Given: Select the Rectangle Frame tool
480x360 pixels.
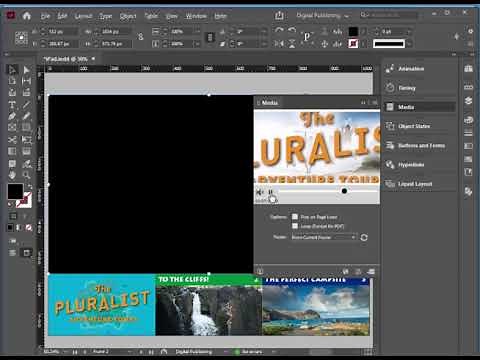Looking at the screenshot, I should 12,127.
